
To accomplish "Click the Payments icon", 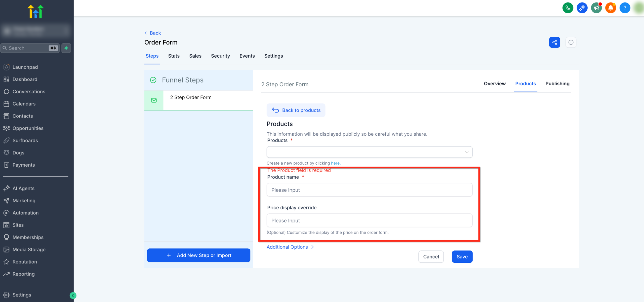I will 7,165.
